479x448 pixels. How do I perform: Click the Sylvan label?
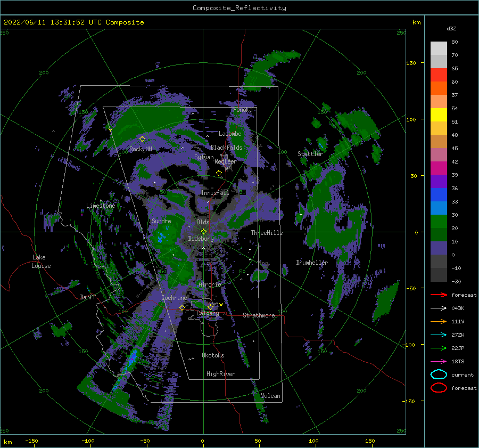pos(204,157)
